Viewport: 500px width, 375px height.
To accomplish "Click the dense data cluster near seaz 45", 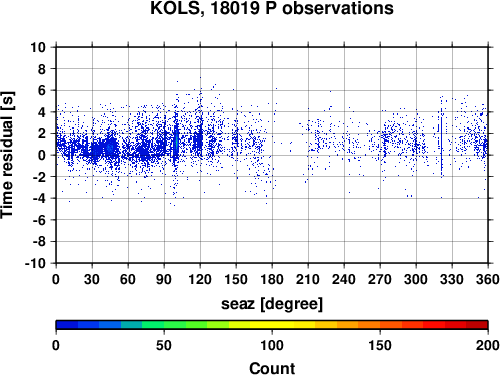I will 110,147.
